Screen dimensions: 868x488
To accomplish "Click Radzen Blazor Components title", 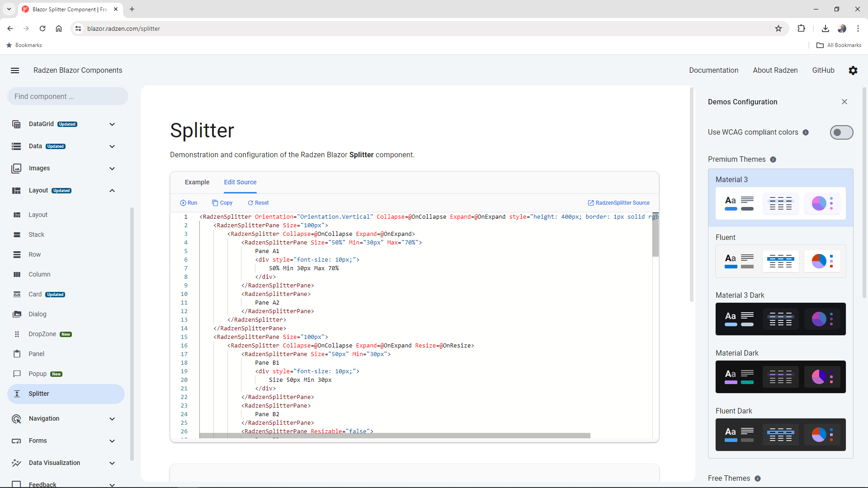I will pyautogui.click(x=78, y=70).
